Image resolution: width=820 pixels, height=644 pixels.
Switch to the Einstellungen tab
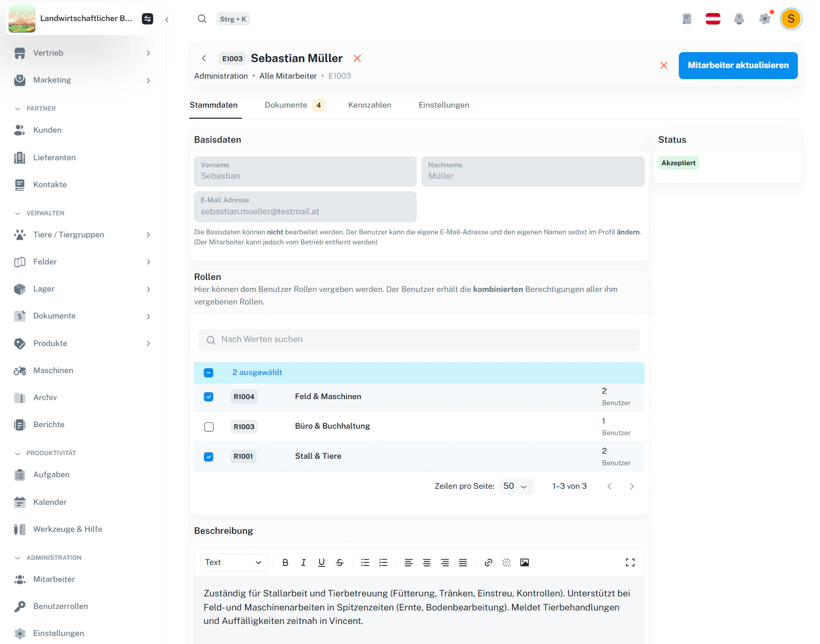pos(444,105)
